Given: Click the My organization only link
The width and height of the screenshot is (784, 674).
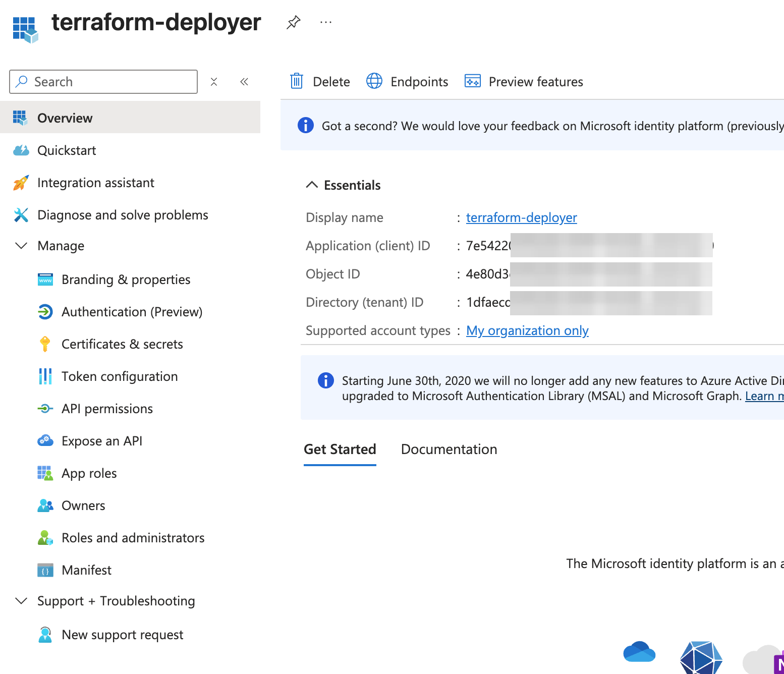Looking at the screenshot, I should (527, 330).
